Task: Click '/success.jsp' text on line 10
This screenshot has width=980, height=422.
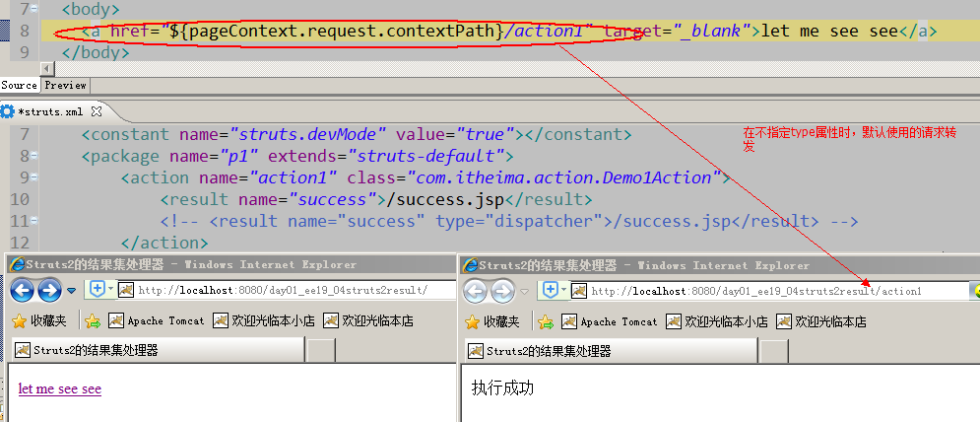Action: (445, 200)
